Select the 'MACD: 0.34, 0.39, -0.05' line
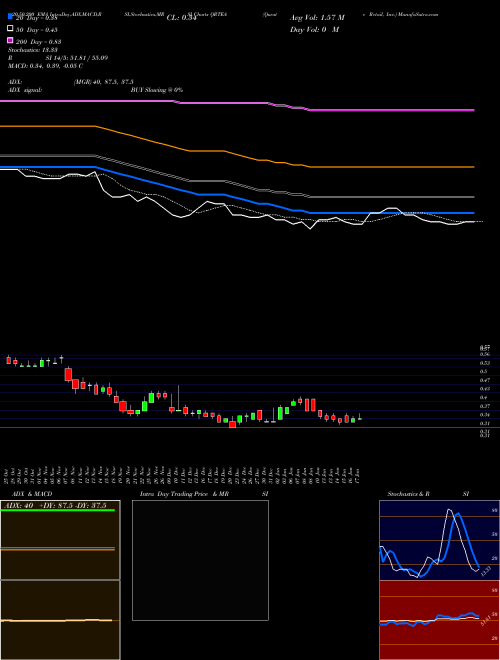 pos(42,66)
